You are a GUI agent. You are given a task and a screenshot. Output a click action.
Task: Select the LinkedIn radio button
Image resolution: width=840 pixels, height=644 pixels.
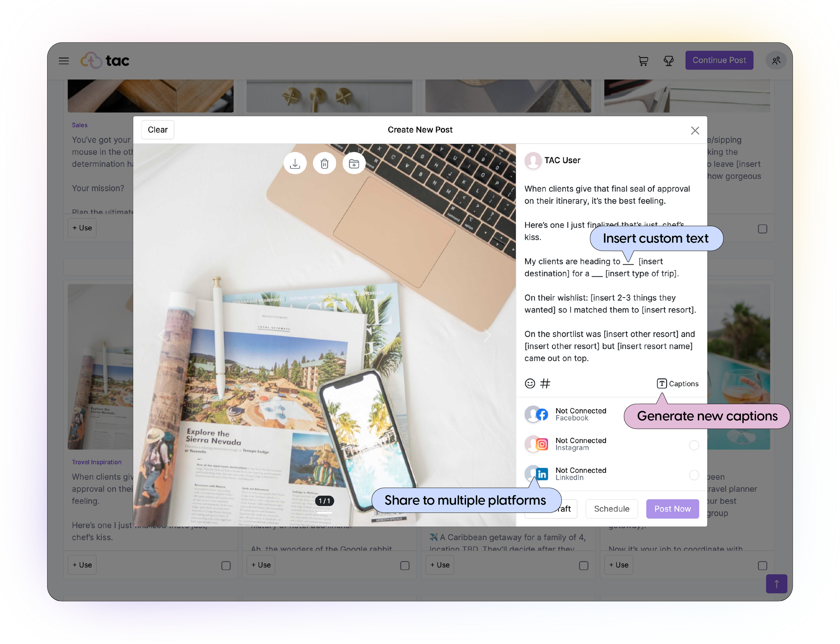tap(694, 475)
